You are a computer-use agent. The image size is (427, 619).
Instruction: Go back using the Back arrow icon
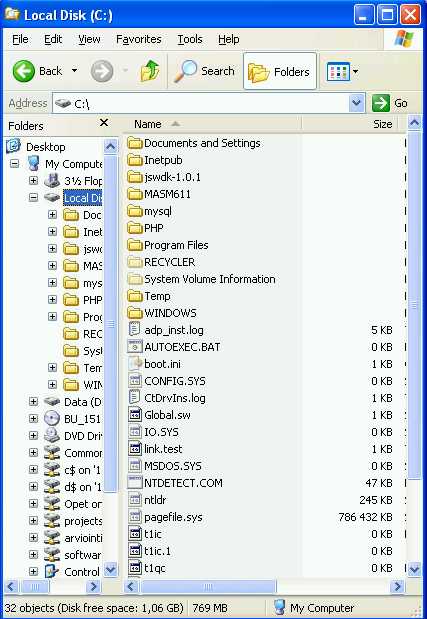(x=24, y=71)
